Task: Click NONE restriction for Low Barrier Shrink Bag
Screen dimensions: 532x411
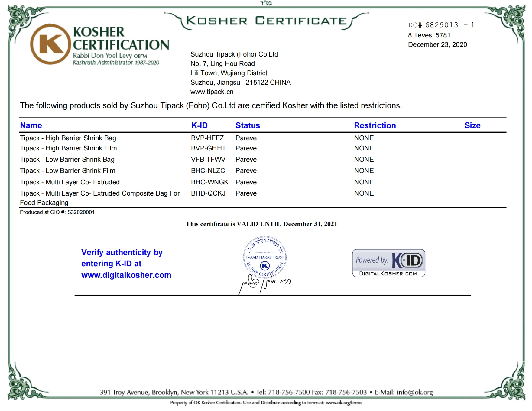Action: 364,160
